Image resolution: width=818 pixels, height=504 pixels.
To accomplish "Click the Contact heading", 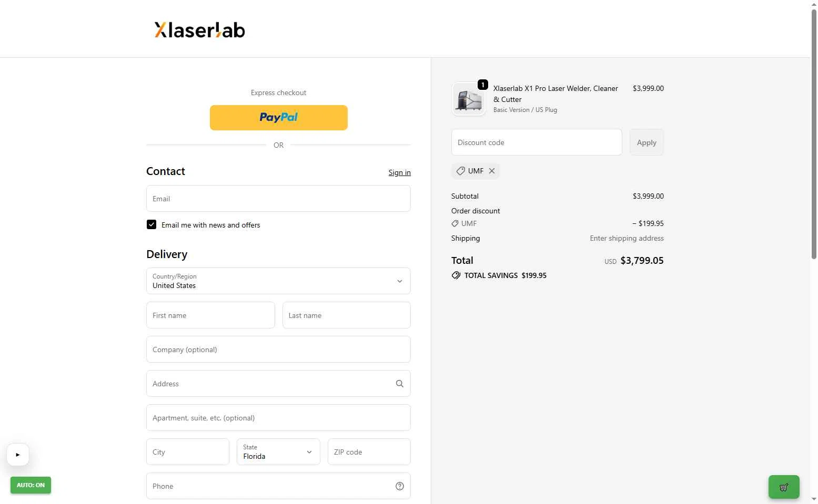I will [166, 171].
